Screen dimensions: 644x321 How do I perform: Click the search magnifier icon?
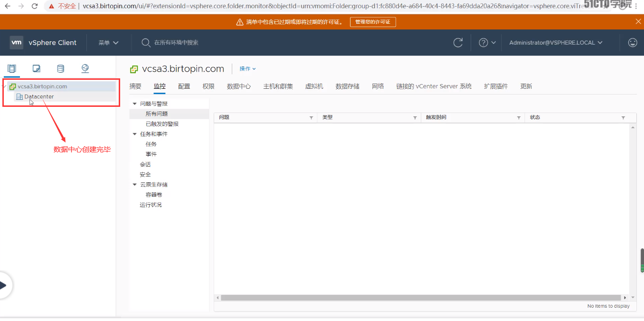tap(146, 43)
